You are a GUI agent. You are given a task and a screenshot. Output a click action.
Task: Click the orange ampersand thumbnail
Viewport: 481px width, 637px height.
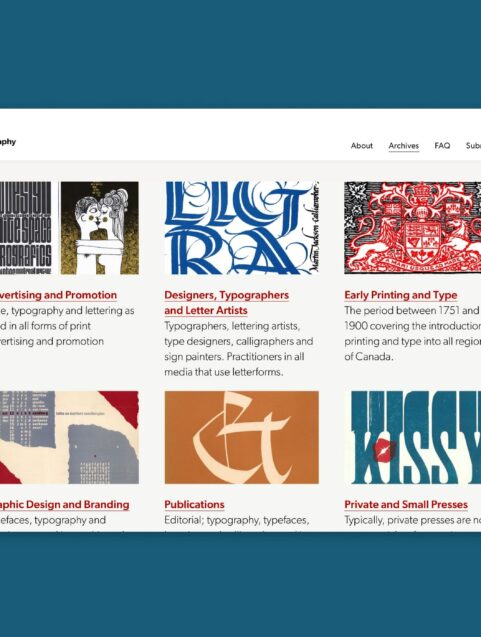(x=242, y=438)
